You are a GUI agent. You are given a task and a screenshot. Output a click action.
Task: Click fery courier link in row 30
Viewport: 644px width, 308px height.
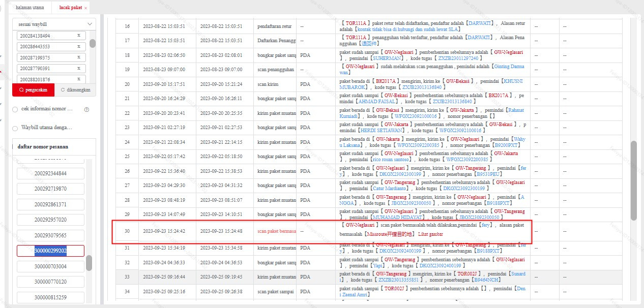[486, 225]
